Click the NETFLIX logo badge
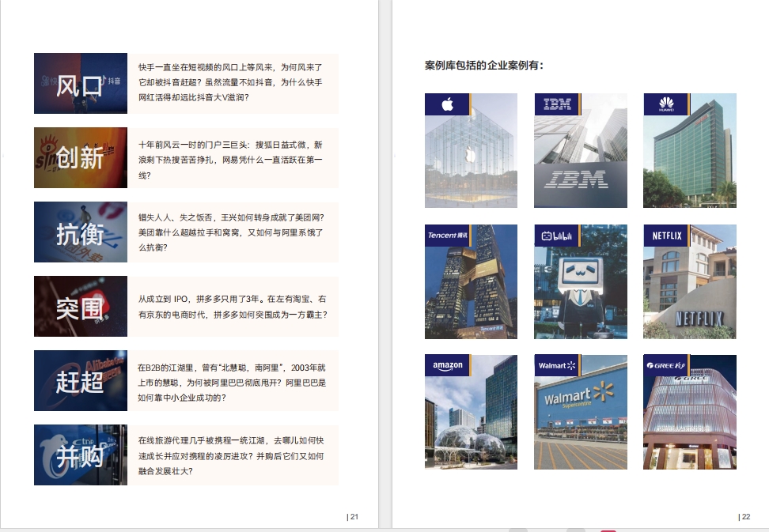Screen dimensions: 769x532 click(666, 236)
